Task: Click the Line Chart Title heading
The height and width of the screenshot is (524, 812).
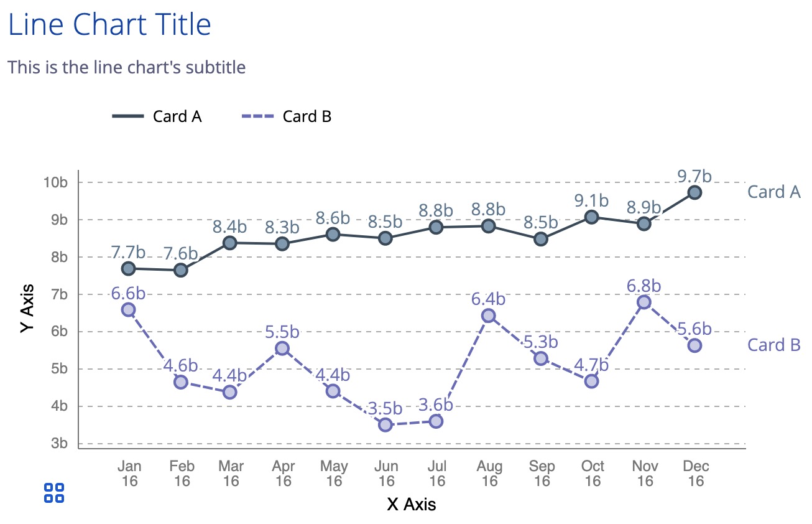Action: pos(109,25)
